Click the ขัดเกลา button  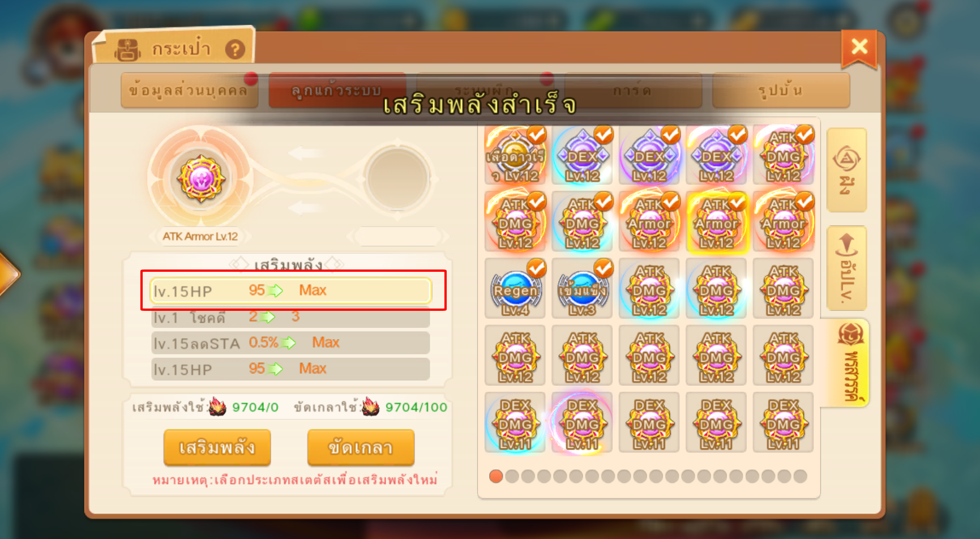[x=361, y=447]
